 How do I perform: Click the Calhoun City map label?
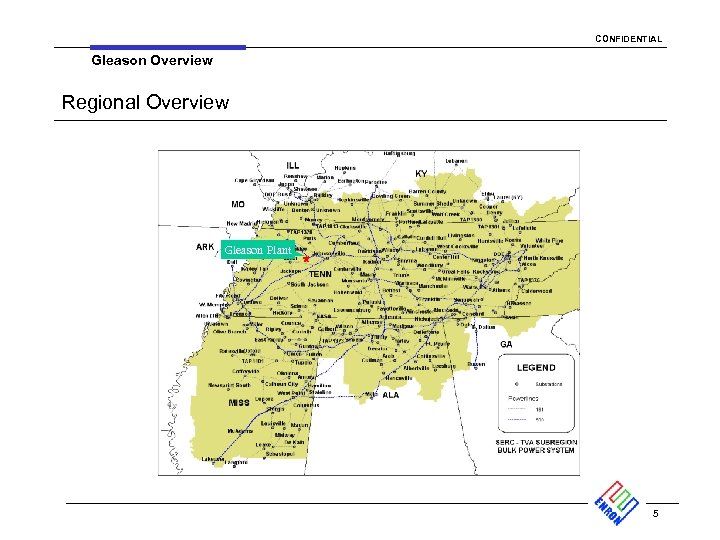click(281, 384)
